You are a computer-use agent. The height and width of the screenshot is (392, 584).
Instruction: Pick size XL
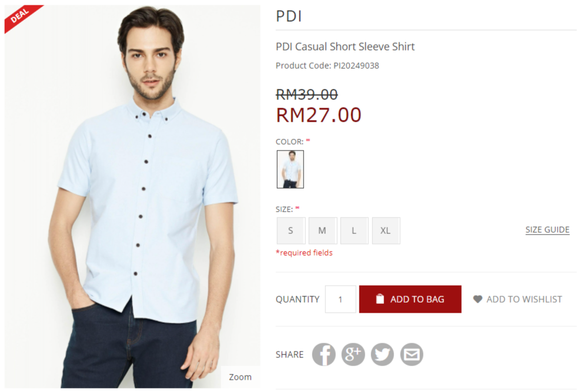[x=386, y=230]
